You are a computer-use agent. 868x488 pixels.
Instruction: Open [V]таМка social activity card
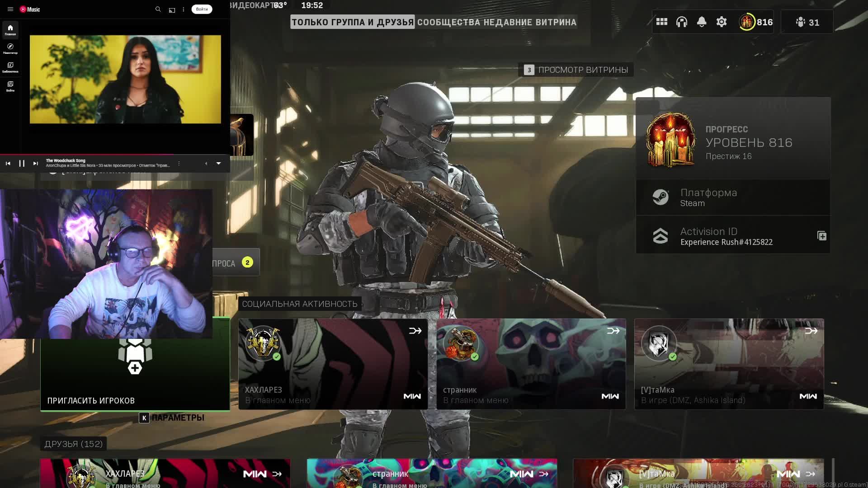[x=729, y=364]
